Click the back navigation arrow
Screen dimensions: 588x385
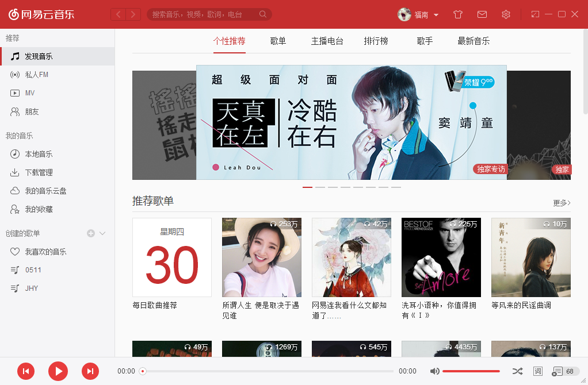118,14
